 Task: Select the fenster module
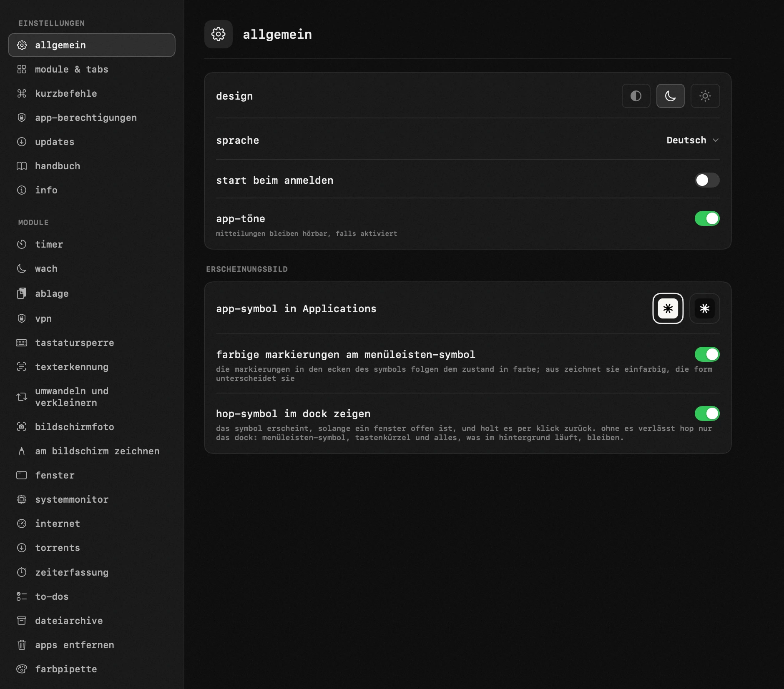point(92,475)
